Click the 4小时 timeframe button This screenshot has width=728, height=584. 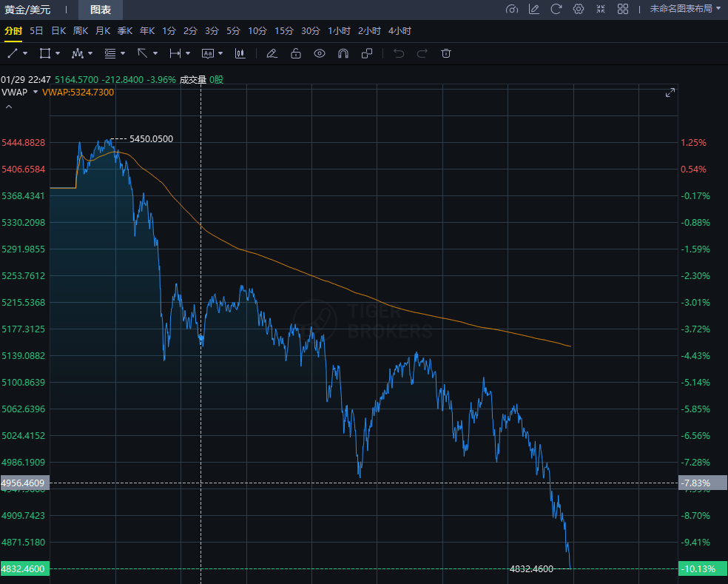pyautogui.click(x=400, y=31)
